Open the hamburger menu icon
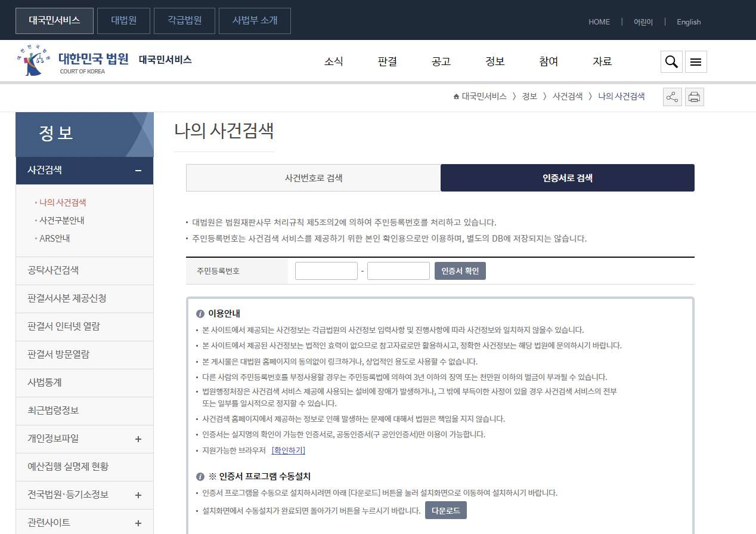756x534 pixels. (695, 61)
